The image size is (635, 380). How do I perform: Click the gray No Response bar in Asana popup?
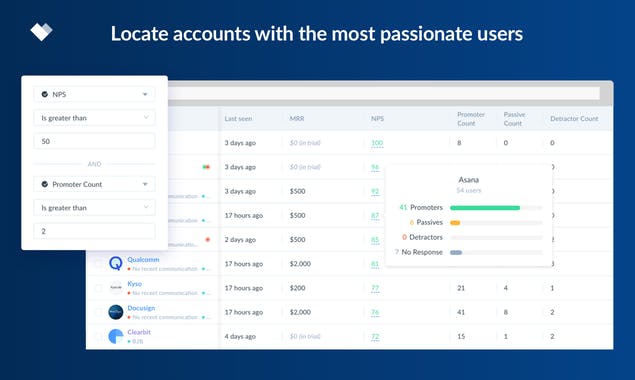[x=456, y=252]
